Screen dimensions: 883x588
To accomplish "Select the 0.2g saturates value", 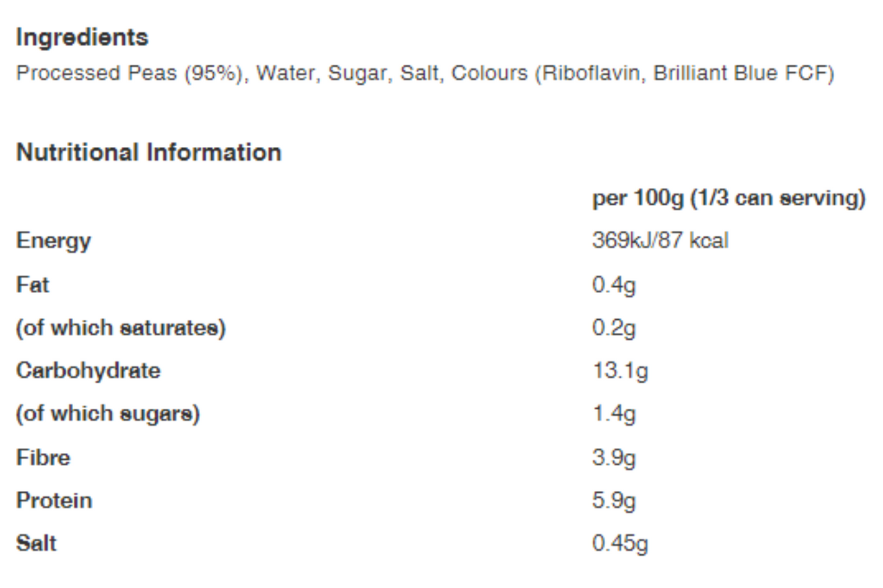I will coord(614,328).
